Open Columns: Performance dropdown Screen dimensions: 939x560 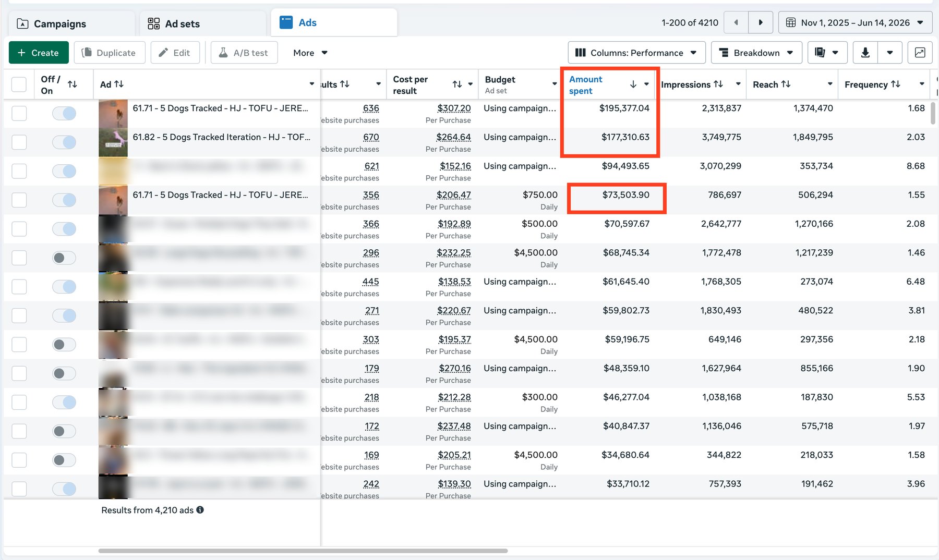click(636, 53)
